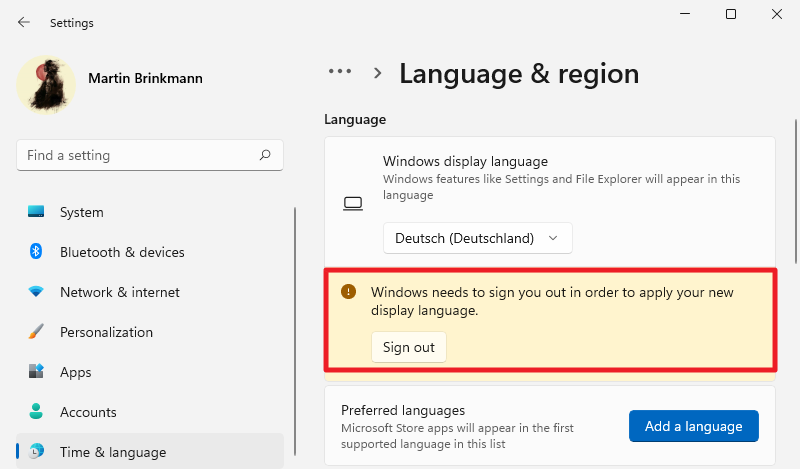The height and width of the screenshot is (469, 800).
Task: Maximize the Settings window
Action: (x=731, y=14)
